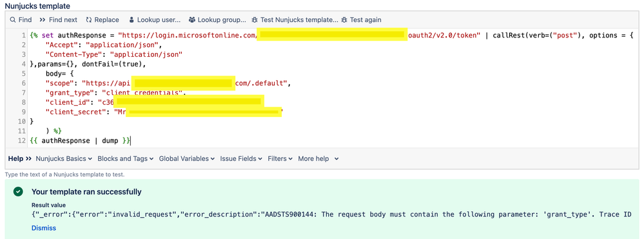
Task: Click line number 10 in the gutter
Action: (22, 121)
